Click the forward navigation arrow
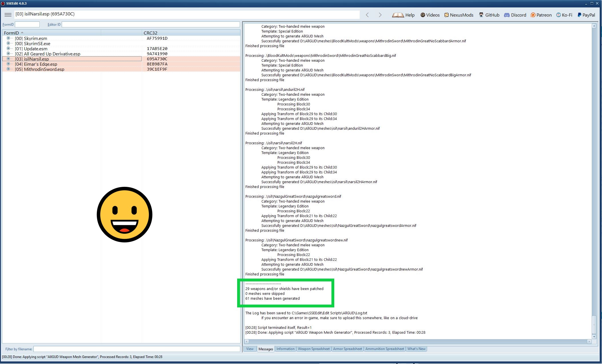 (x=380, y=15)
